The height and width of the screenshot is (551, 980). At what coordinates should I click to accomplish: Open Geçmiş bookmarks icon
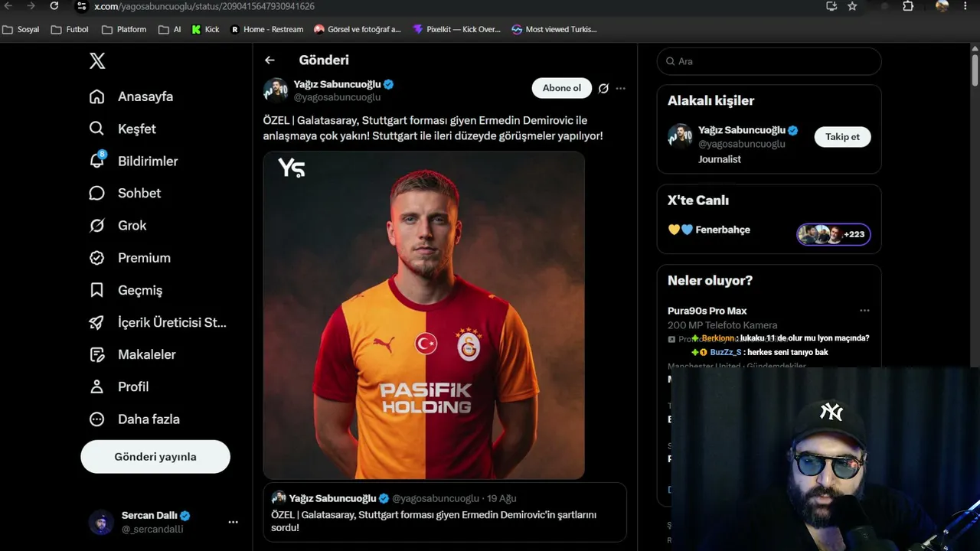click(96, 290)
